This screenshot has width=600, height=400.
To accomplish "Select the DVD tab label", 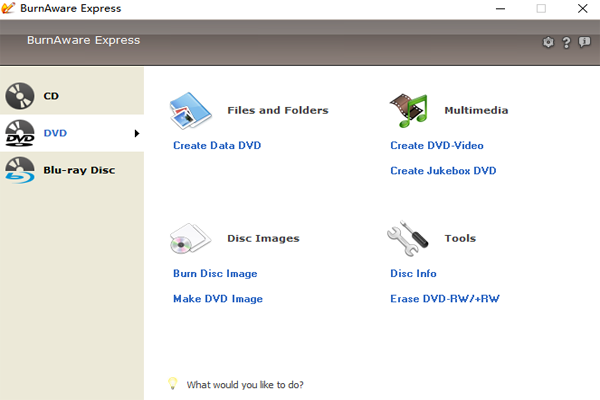I will click(x=55, y=133).
